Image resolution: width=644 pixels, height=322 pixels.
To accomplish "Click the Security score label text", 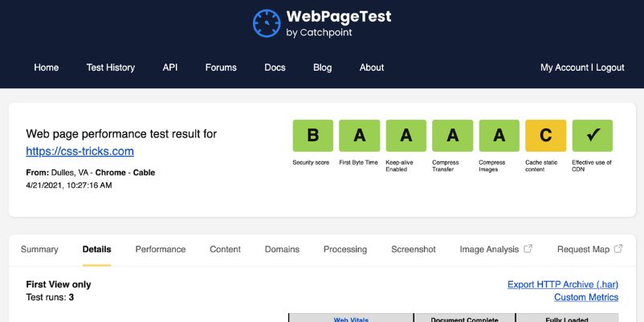I will (x=311, y=163).
